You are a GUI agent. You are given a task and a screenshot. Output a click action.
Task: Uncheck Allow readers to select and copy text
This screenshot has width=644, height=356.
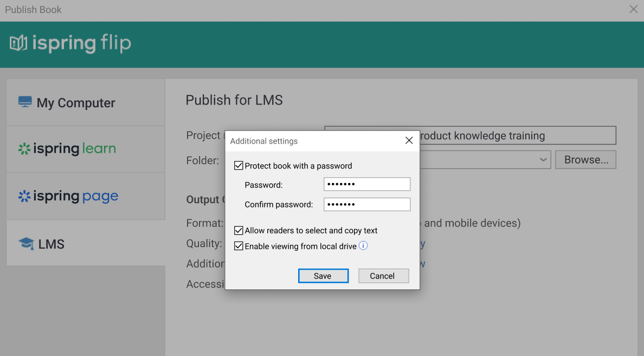(239, 230)
